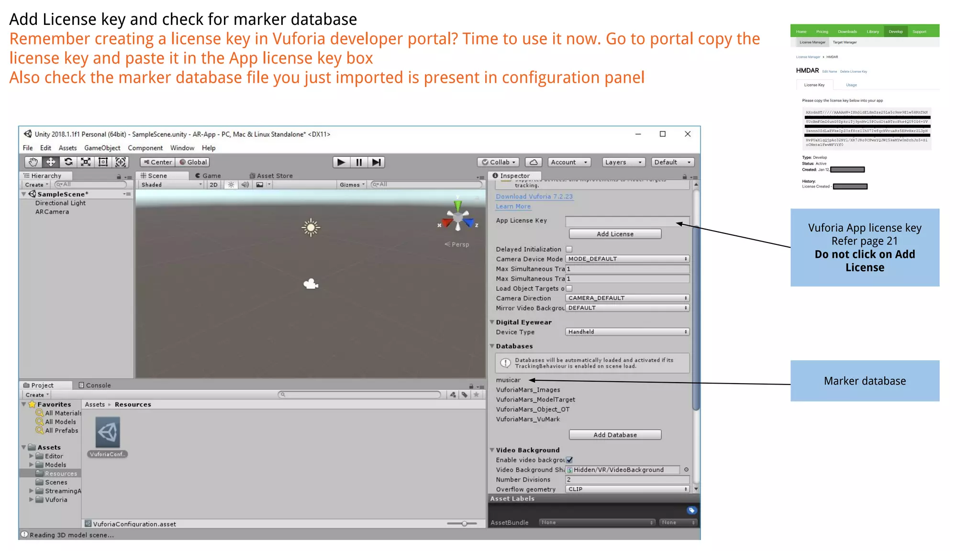Click the favorites star icon in Project
Viewport: 980px width, 551px height.
pos(476,395)
